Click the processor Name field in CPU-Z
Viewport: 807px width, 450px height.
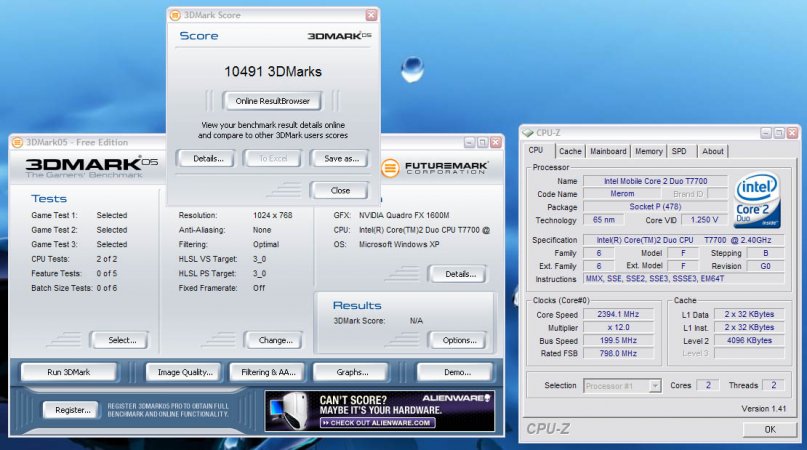click(x=655, y=181)
